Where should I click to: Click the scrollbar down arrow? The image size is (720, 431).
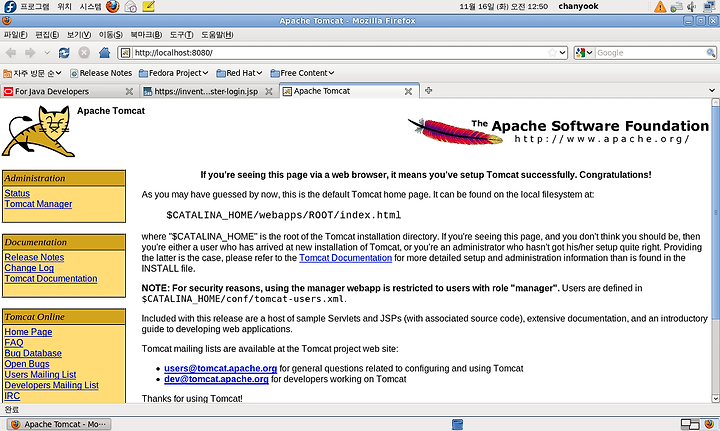pyautogui.click(x=715, y=398)
